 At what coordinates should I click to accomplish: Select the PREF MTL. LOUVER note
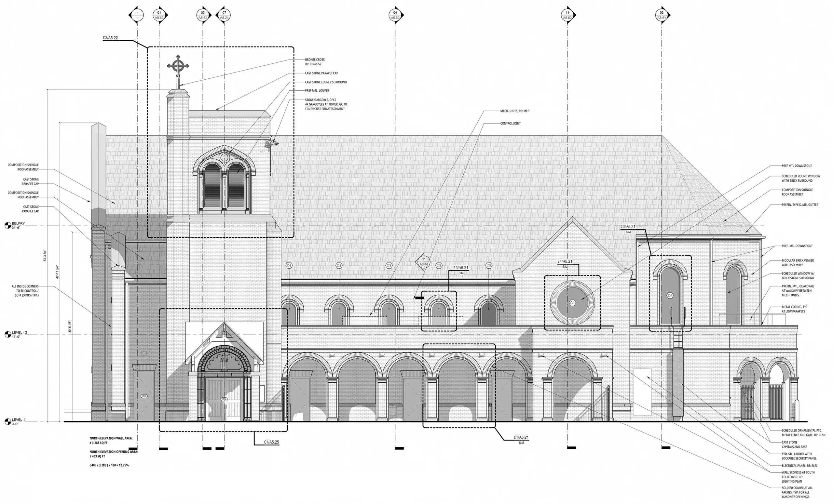[x=317, y=90]
